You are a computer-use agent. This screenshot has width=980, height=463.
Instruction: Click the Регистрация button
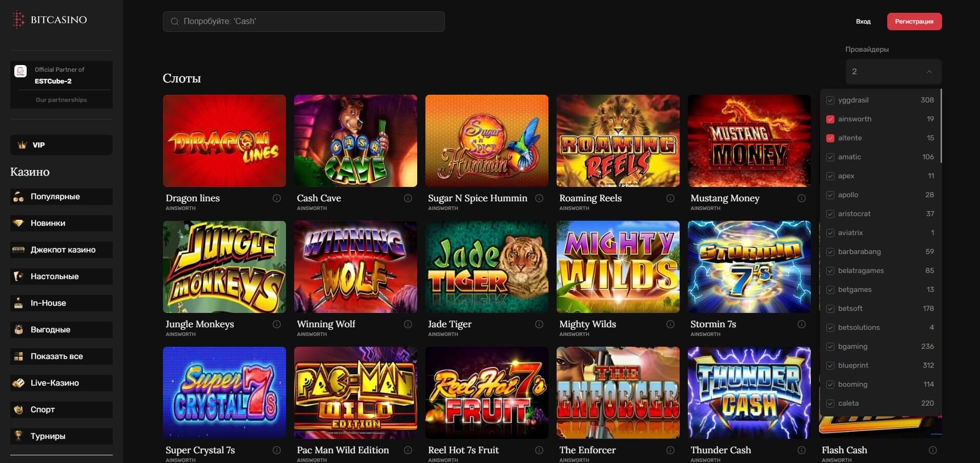point(914,22)
